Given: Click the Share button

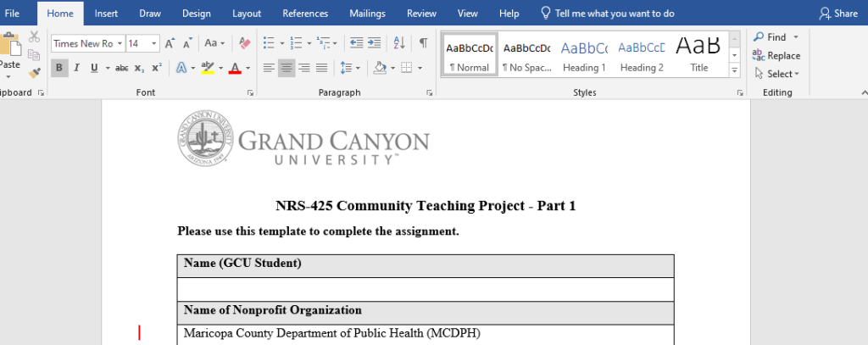Looking at the screenshot, I should (x=837, y=14).
